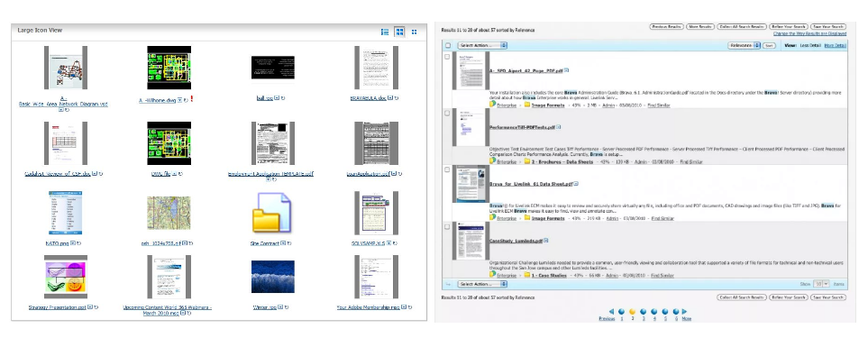
Task: Click the circular arrow icon beside Winter.jpg
Action: click(x=286, y=307)
